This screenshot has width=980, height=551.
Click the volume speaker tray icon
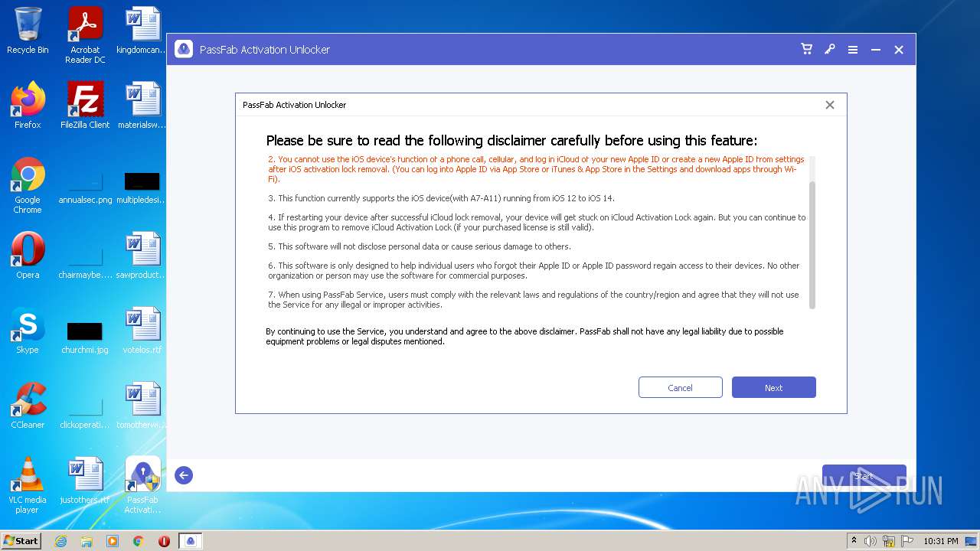coord(871,541)
